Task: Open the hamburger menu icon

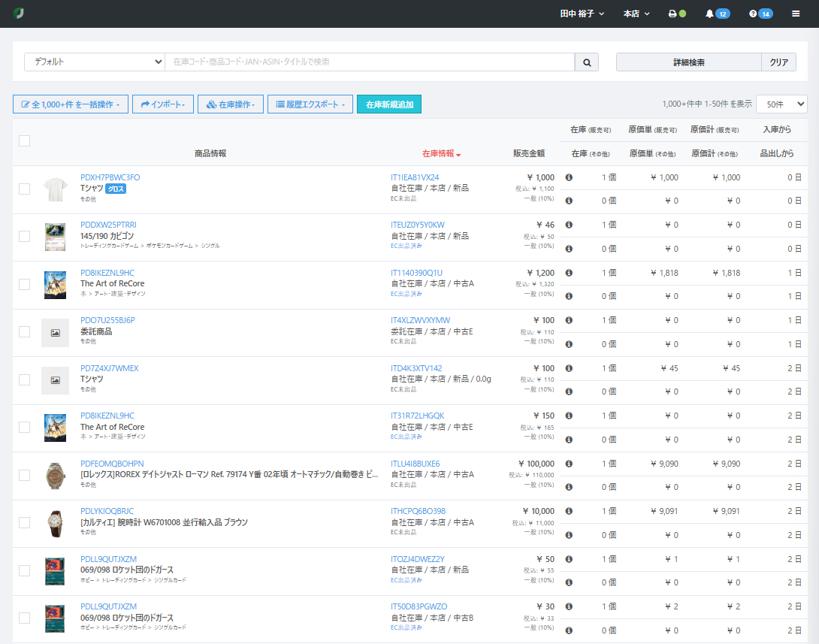Action: [796, 14]
